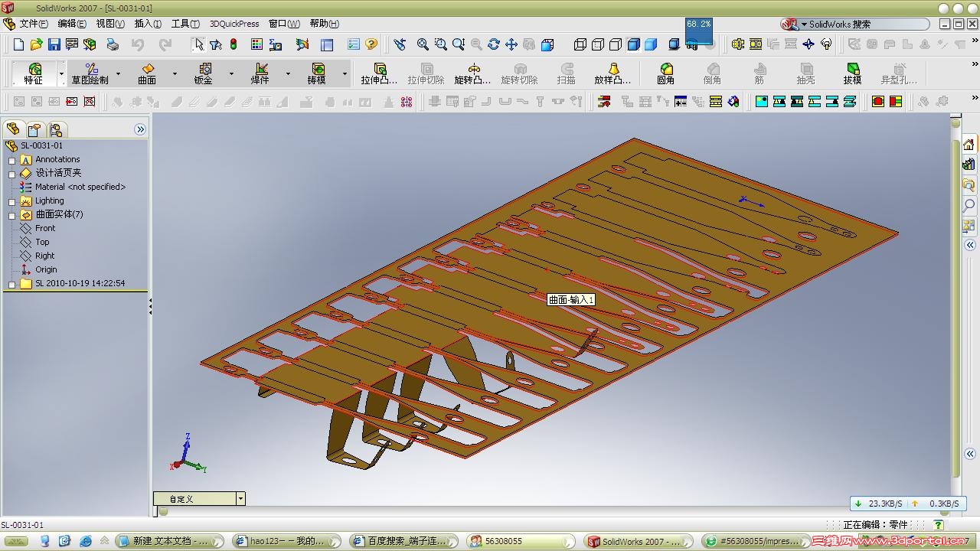The width and height of the screenshot is (980, 551).
Task: Click the Select arrow cursor tool
Action: pyautogui.click(x=198, y=44)
